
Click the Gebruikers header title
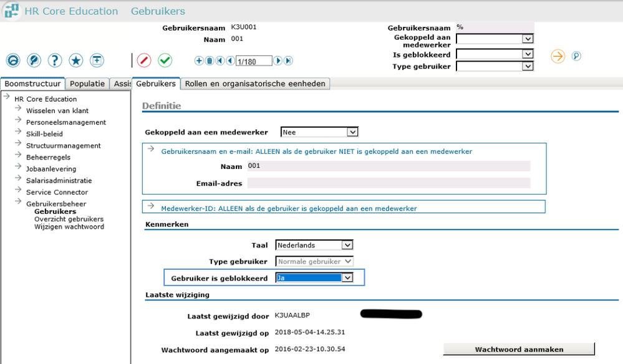pos(158,11)
